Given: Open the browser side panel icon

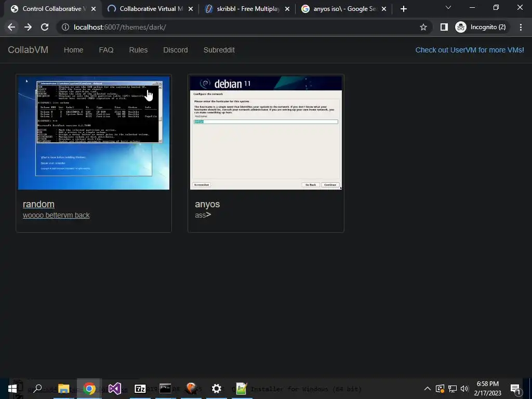Looking at the screenshot, I should click(x=444, y=27).
